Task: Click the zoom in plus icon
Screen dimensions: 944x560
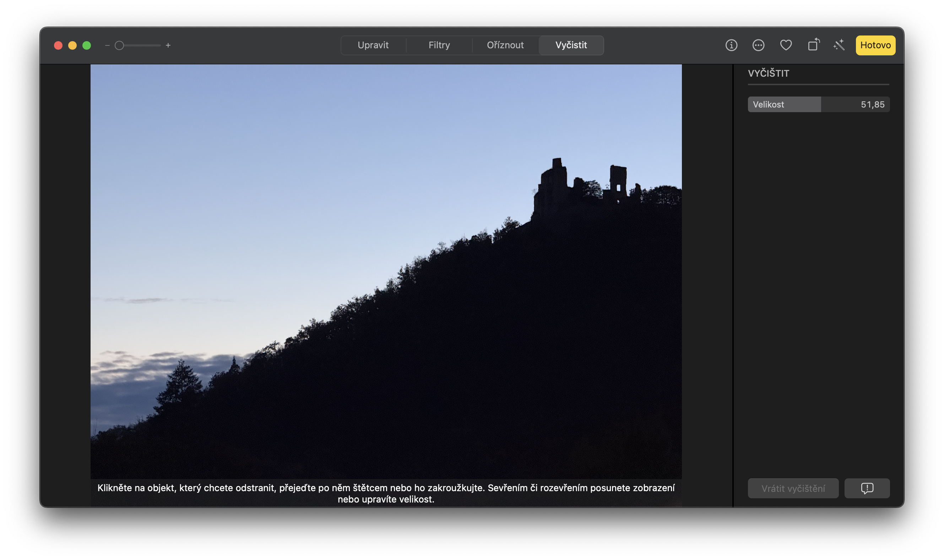Action: (168, 46)
